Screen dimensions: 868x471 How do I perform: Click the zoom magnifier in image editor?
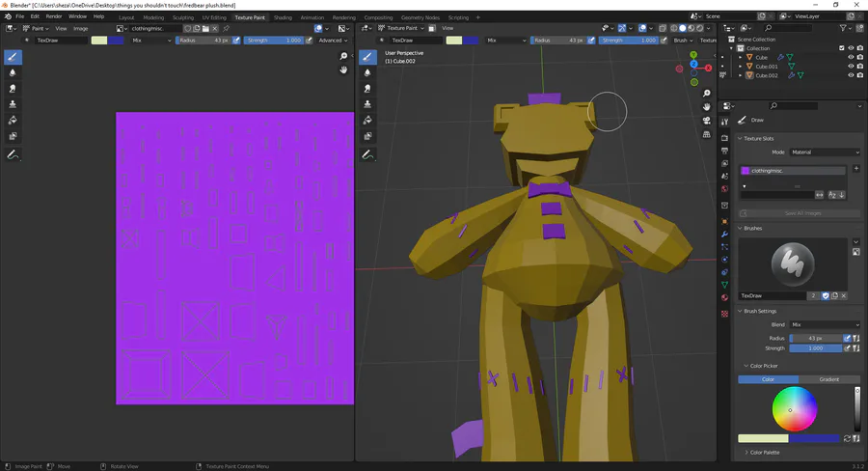point(344,57)
